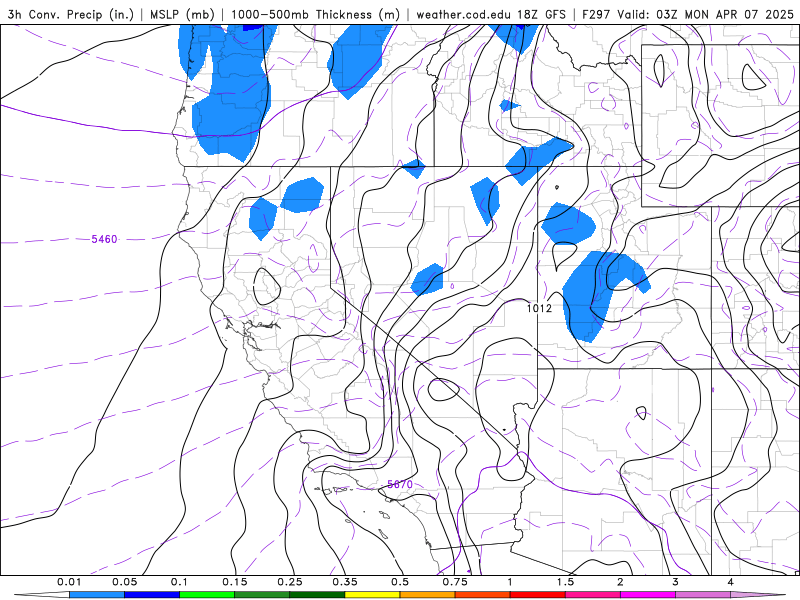Click the 0.1 legend value
This screenshot has width=800, height=600.
179,582
